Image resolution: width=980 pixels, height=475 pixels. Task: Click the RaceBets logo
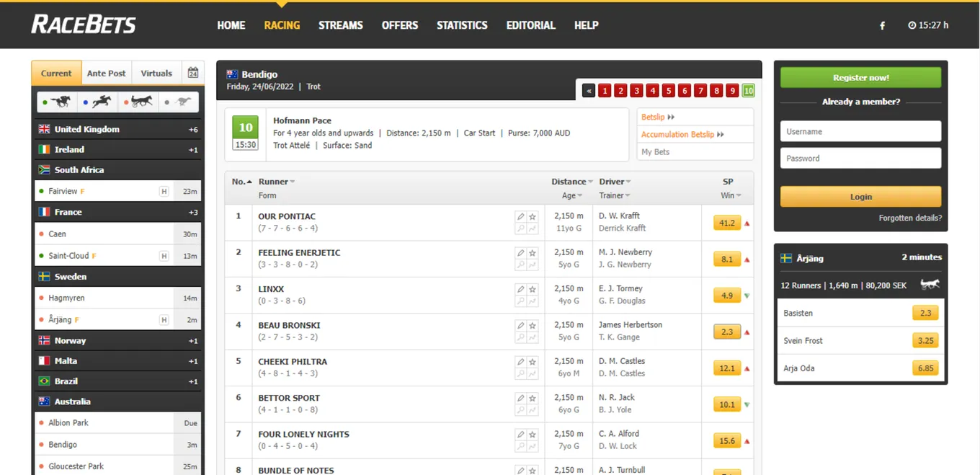(84, 25)
